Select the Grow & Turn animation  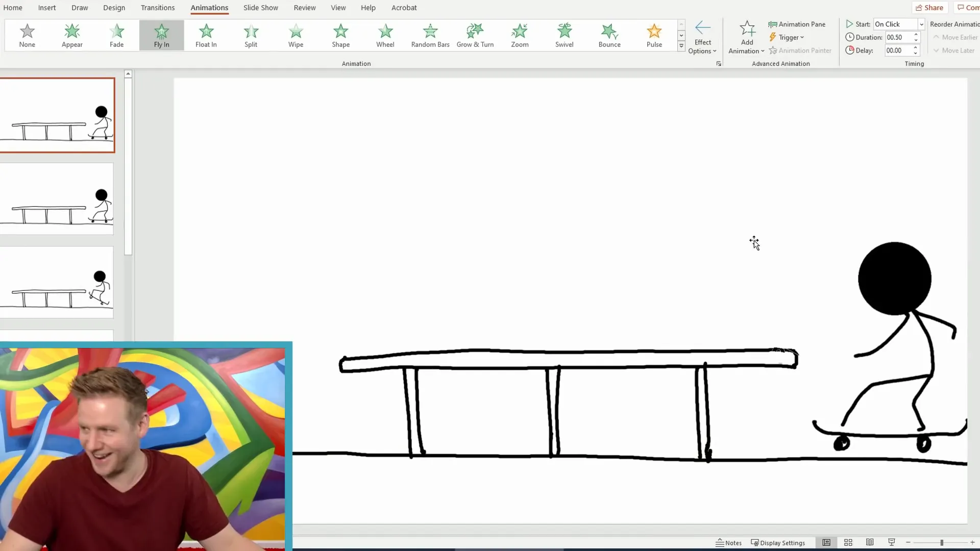click(x=475, y=35)
